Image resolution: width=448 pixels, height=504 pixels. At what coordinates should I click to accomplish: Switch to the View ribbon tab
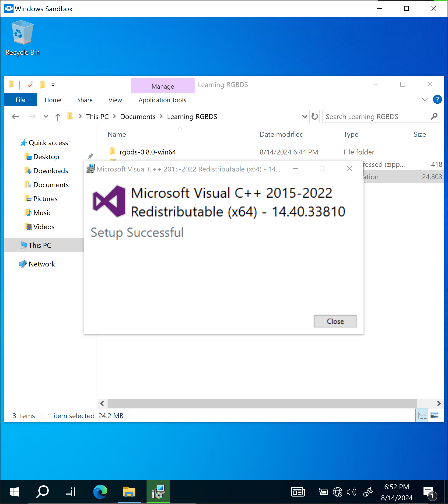[115, 100]
